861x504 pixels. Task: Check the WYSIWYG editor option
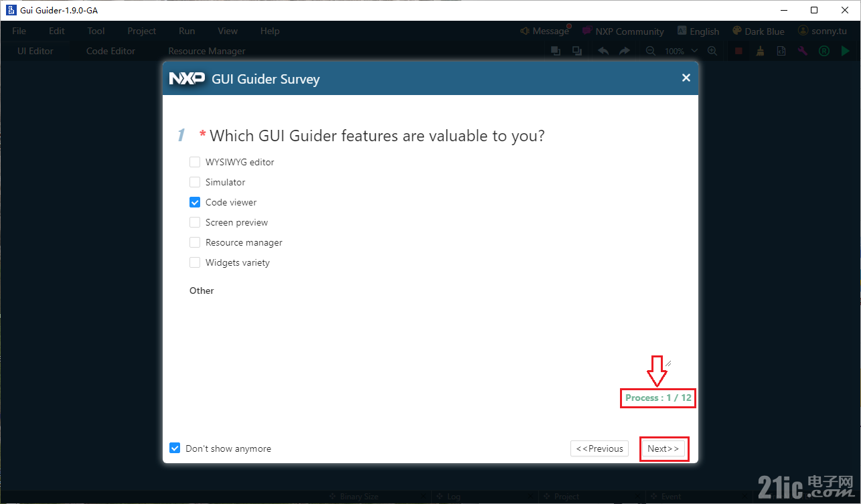(195, 162)
